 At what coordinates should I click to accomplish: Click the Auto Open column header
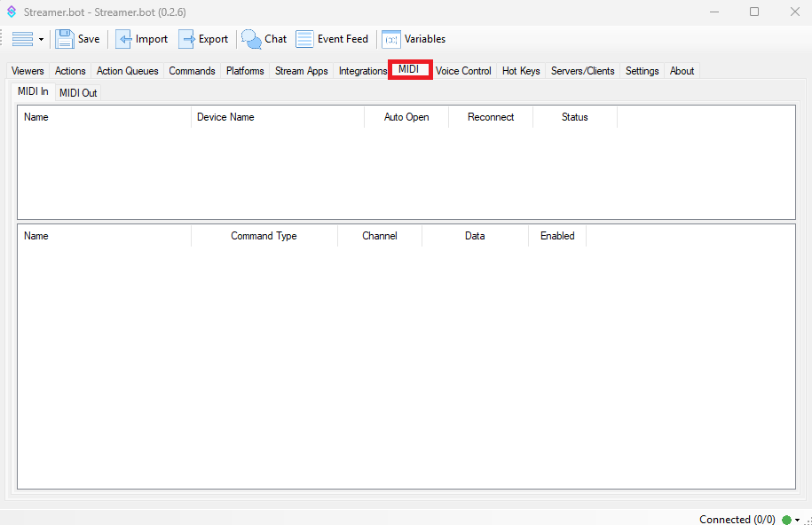tap(406, 117)
